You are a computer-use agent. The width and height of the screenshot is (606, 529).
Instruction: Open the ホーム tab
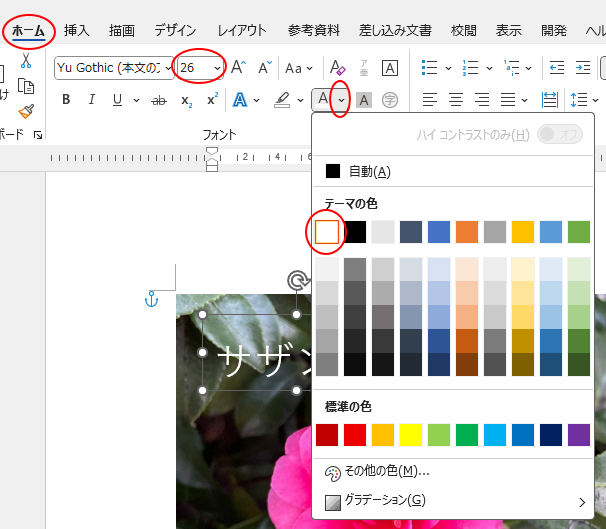tap(28, 31)
